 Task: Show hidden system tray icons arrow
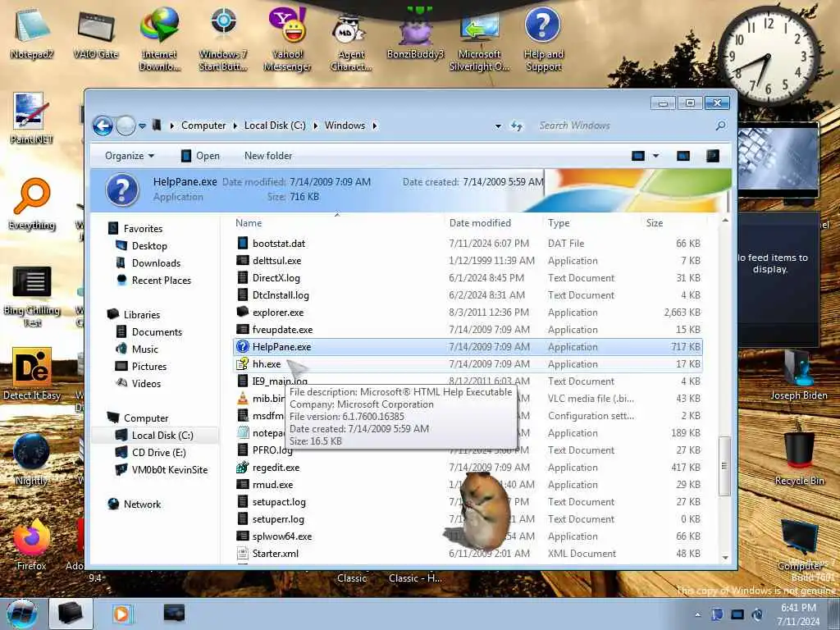point(697,614)
